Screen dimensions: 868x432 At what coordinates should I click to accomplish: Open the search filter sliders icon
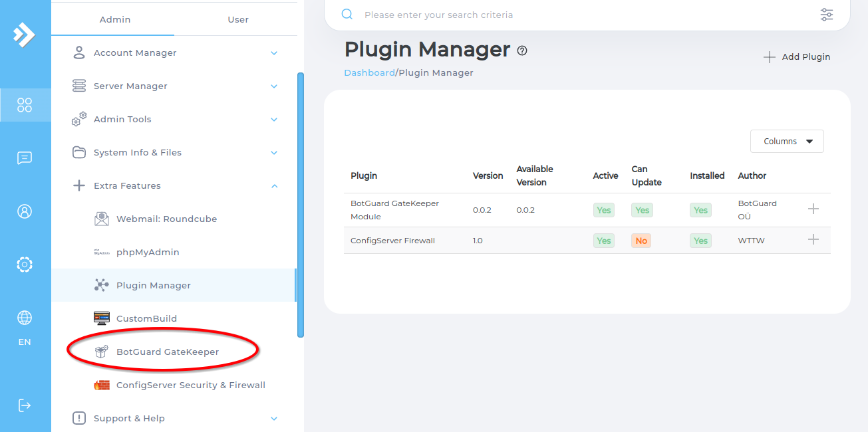pos(827,15)
